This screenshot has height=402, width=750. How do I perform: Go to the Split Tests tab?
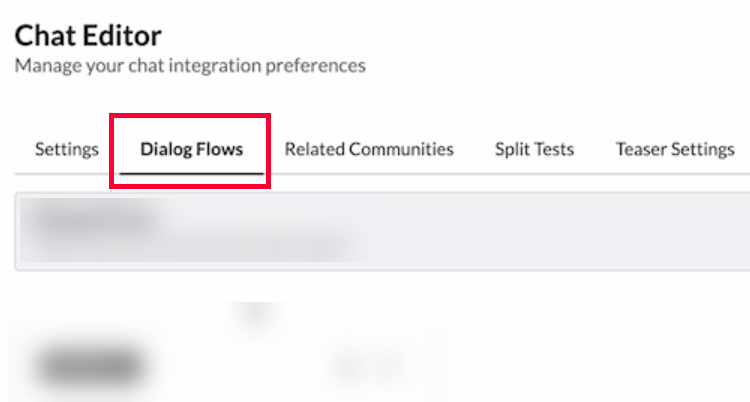pos(534,149)
